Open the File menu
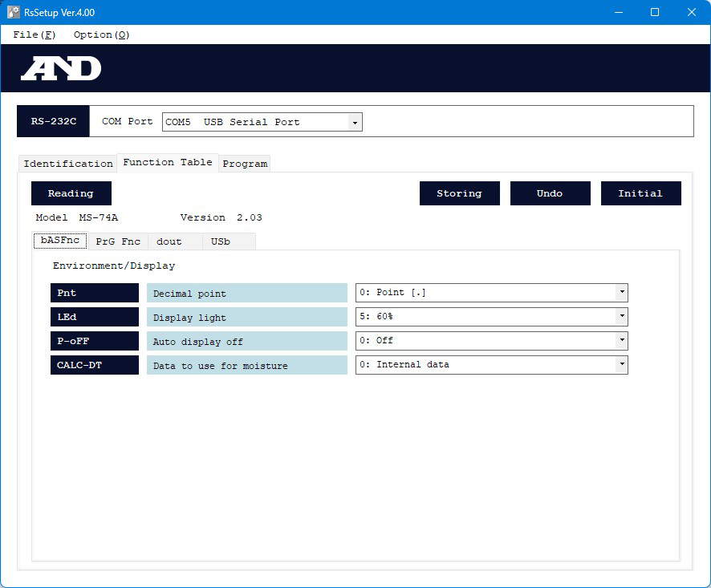The width and height of the screenshot is (711, 588). pos(35,34)
